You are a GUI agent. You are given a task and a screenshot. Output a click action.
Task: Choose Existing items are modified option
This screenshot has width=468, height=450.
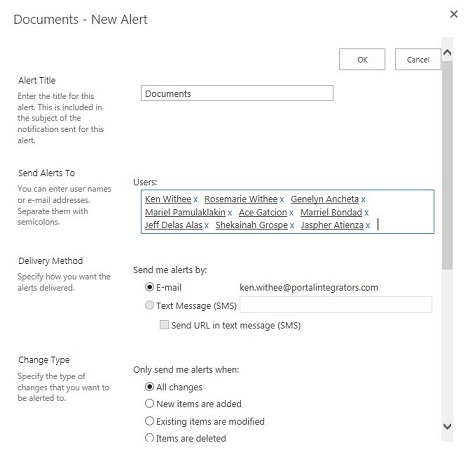pos(149,421)
